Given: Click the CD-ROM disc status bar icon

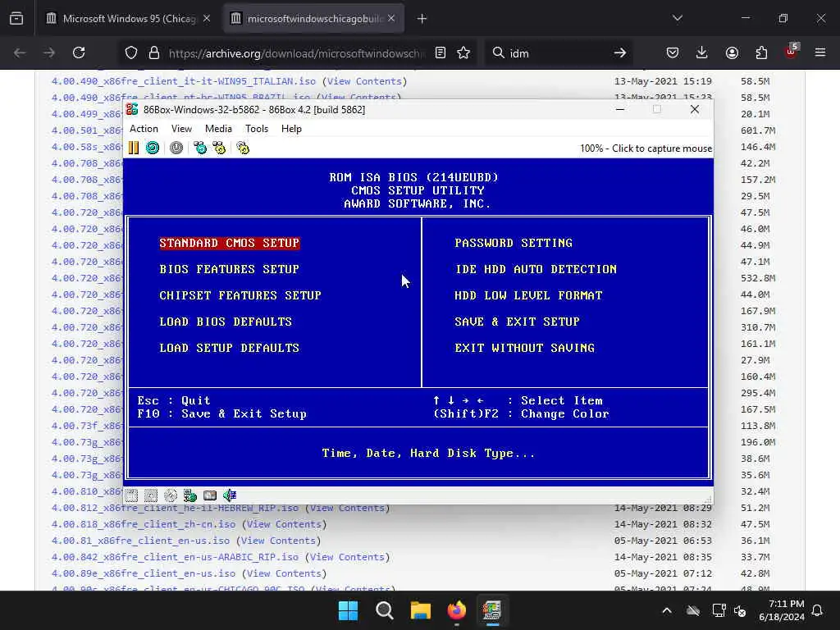Looking at the screenshot, I should [x=171, y=495].
